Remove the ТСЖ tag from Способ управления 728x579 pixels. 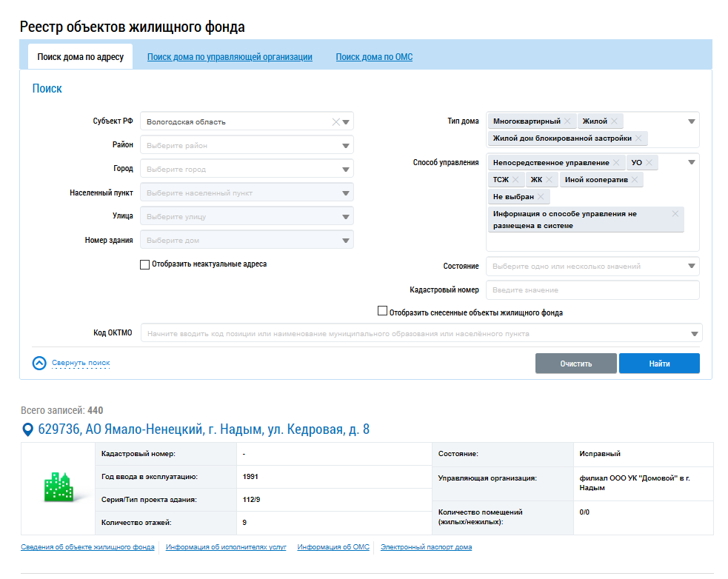(x=515, y=180)
